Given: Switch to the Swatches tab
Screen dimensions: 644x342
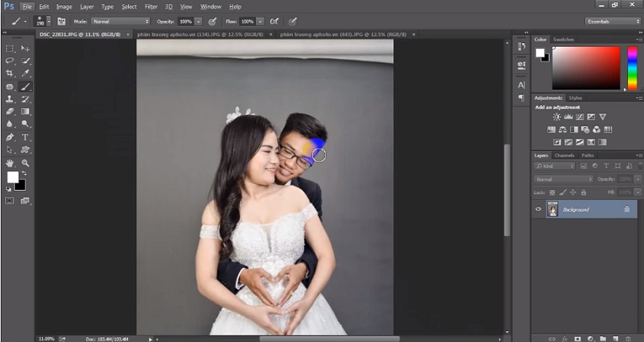Looking at the screenshot, I should point(563,39).
